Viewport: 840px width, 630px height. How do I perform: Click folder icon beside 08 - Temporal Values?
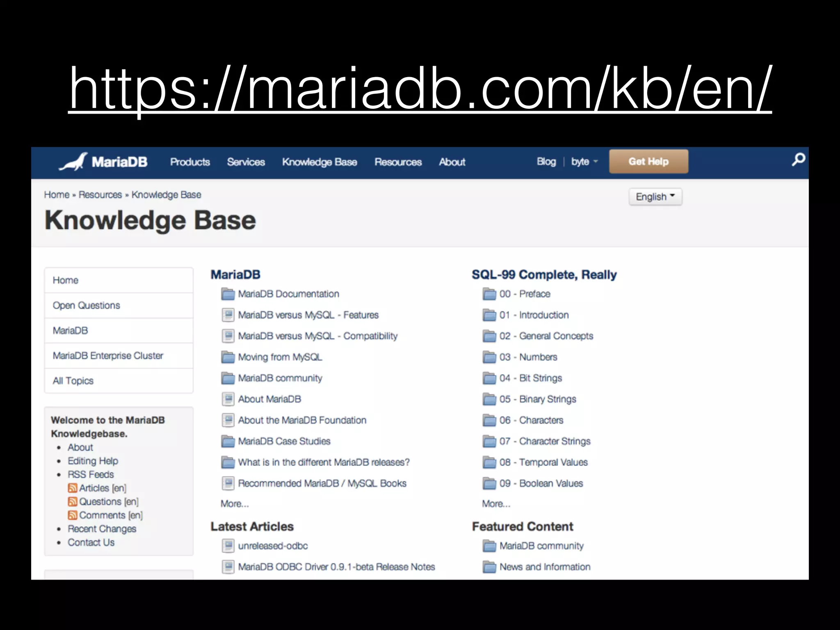click(489, 462)
